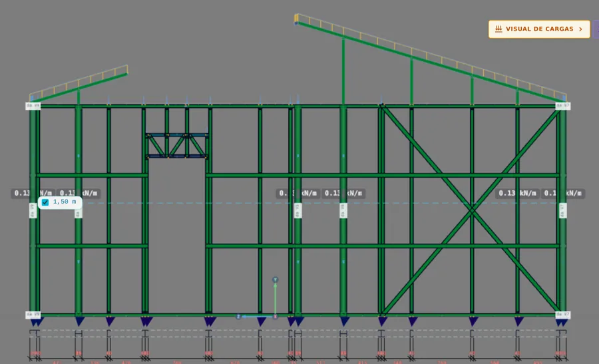Click the Y axis handle of the gizmo
This screenshot has width=599, height=364.
click(x=275, y=280)
